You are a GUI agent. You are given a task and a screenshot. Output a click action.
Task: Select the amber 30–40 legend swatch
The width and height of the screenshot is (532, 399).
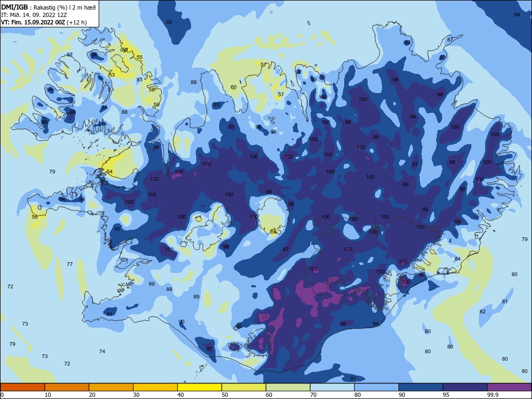pos(155,387)
